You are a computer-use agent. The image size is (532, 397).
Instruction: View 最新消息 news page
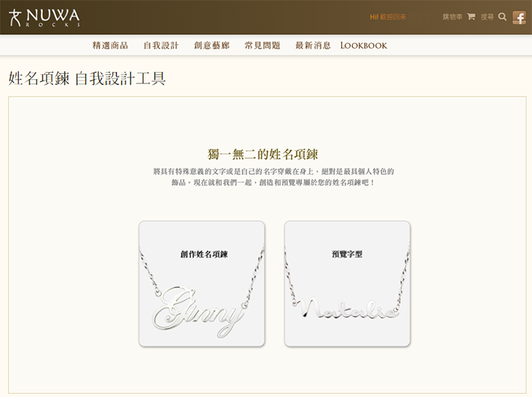coord(313,46)
